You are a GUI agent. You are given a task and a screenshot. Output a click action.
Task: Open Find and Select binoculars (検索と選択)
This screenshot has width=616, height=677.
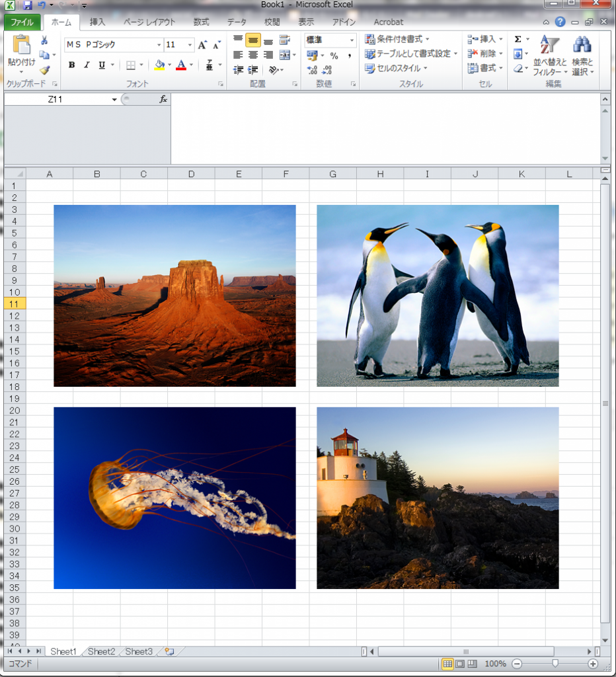[583, 56]
